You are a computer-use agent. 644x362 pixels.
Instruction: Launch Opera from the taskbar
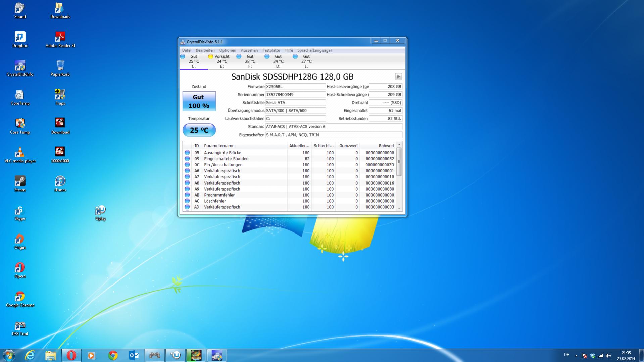pyautogui.click(x=71, y=355)
